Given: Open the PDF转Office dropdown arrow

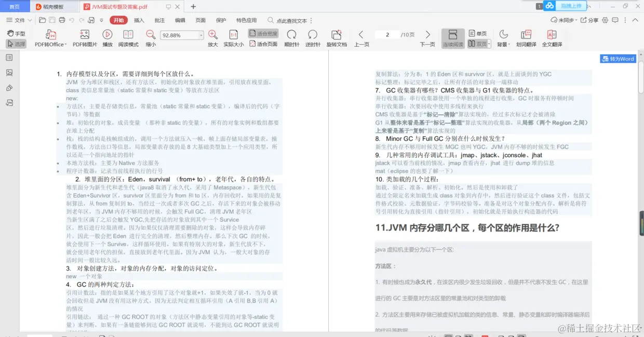Looking at the screenshot, I should [x=66, y=45].
